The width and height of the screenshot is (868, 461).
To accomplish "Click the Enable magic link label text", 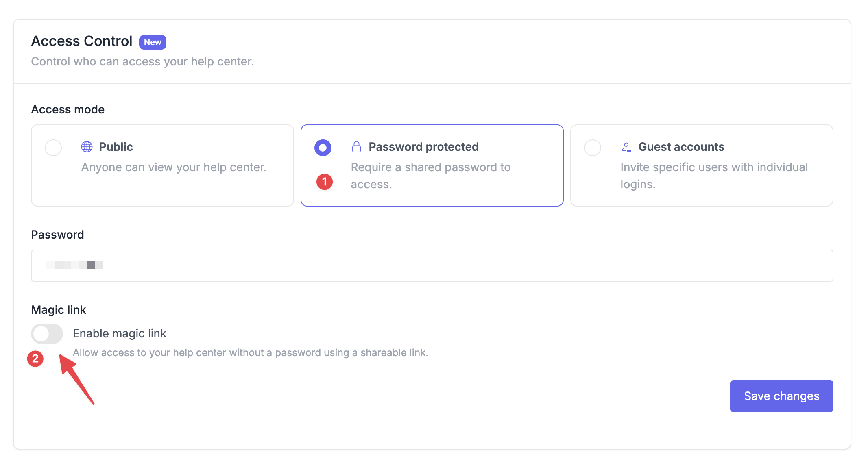I will coord(120,333).
